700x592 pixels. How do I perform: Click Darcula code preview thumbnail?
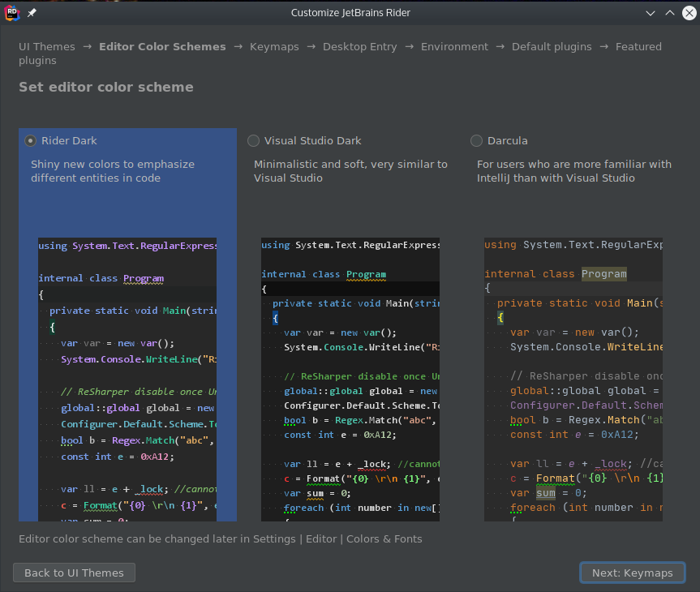tap(573, 380)
